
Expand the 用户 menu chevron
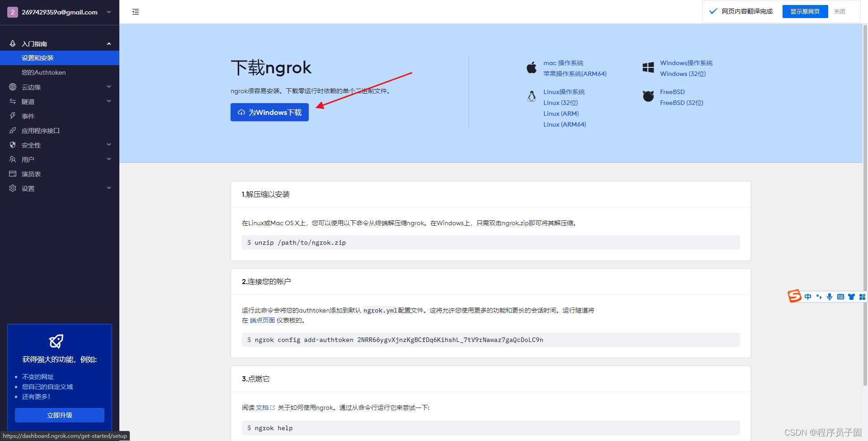point(109,159)
